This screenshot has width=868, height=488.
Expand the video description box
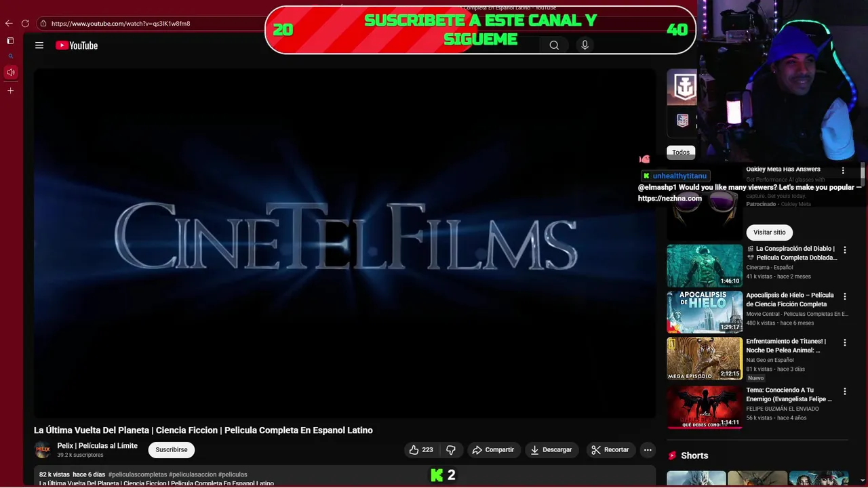coord(344,476)
